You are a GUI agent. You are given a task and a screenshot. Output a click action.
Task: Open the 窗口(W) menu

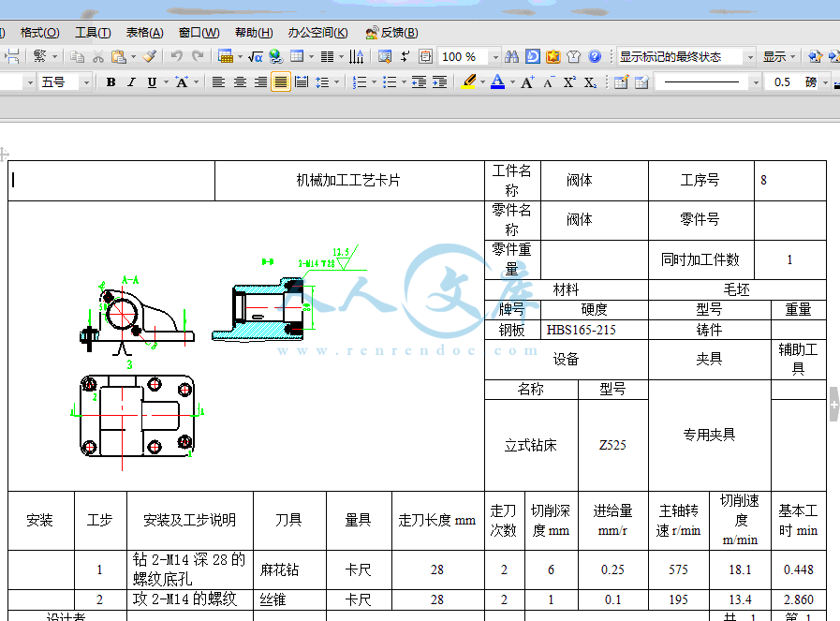pyautogui.click(x=199, y=33)
